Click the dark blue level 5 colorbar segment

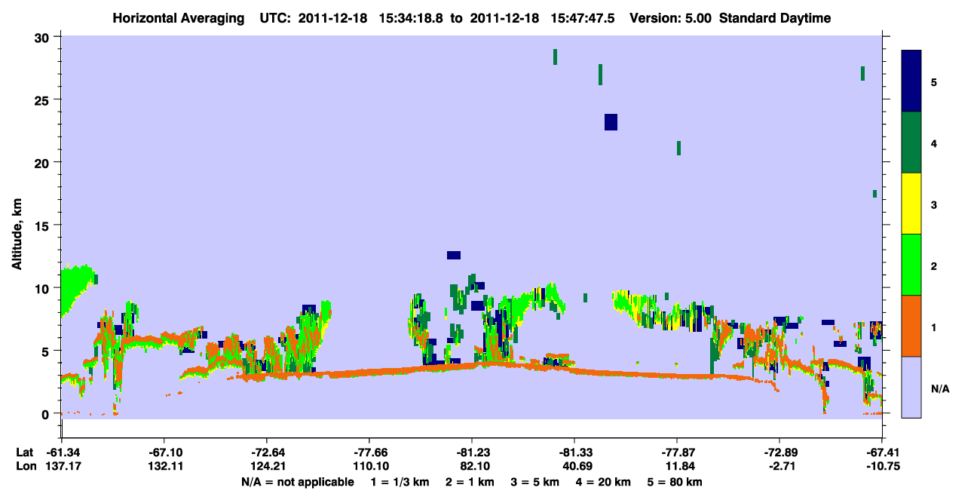pos(911,81)
